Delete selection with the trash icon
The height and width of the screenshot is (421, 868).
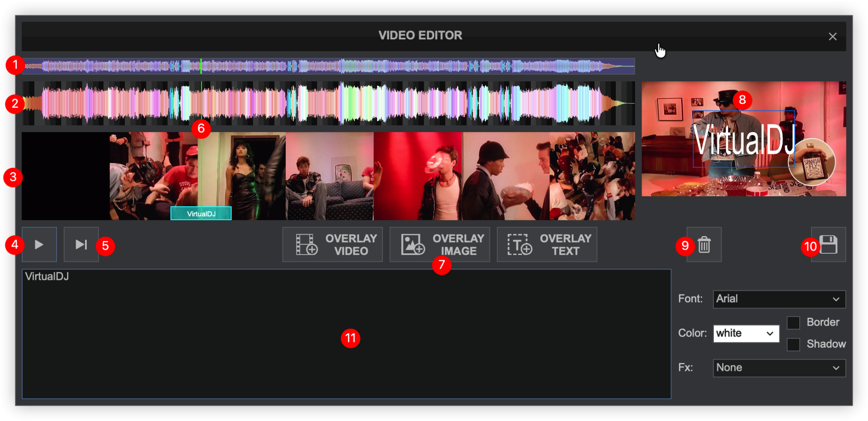pyautogui.click(x=704, y=245)
